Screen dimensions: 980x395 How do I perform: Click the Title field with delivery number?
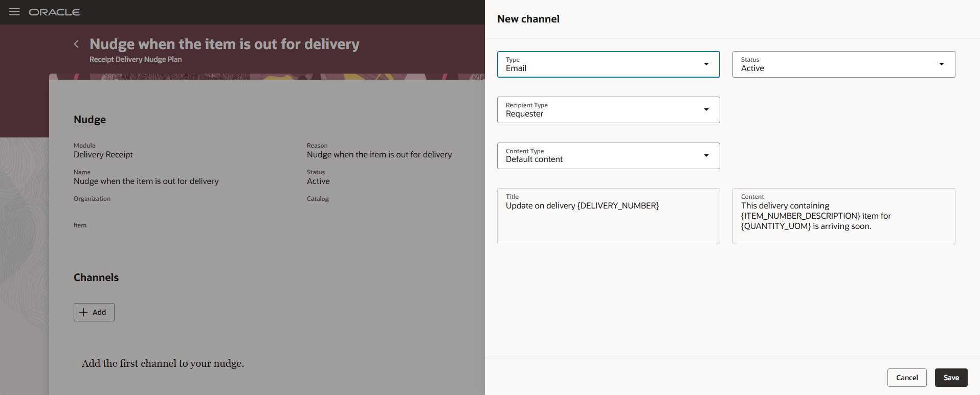pyautogui.click(x=608, y=216)
